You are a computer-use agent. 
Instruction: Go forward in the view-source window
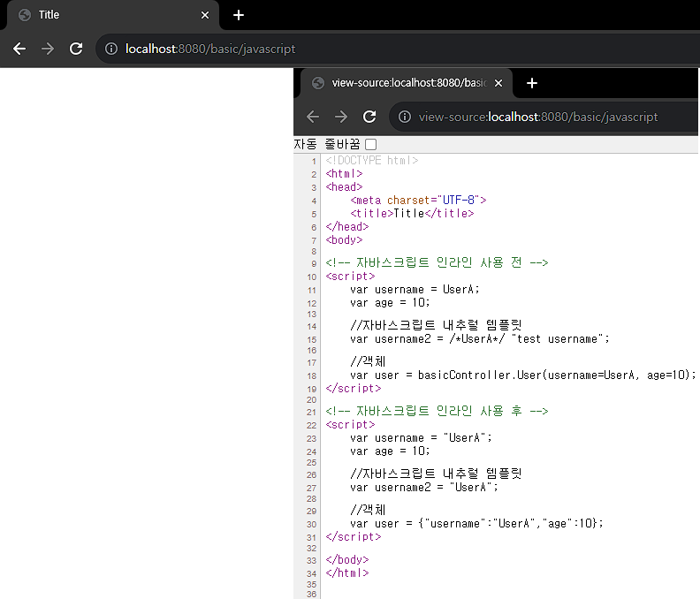[x=341, y=117]
